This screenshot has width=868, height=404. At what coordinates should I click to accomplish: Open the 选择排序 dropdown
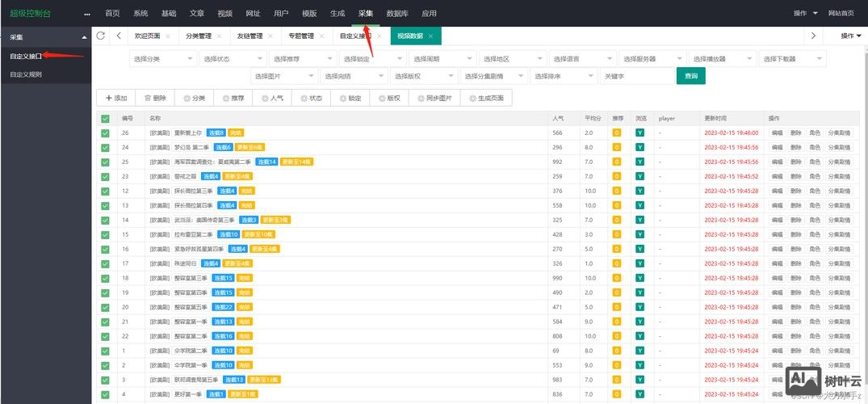click(564, 77)
